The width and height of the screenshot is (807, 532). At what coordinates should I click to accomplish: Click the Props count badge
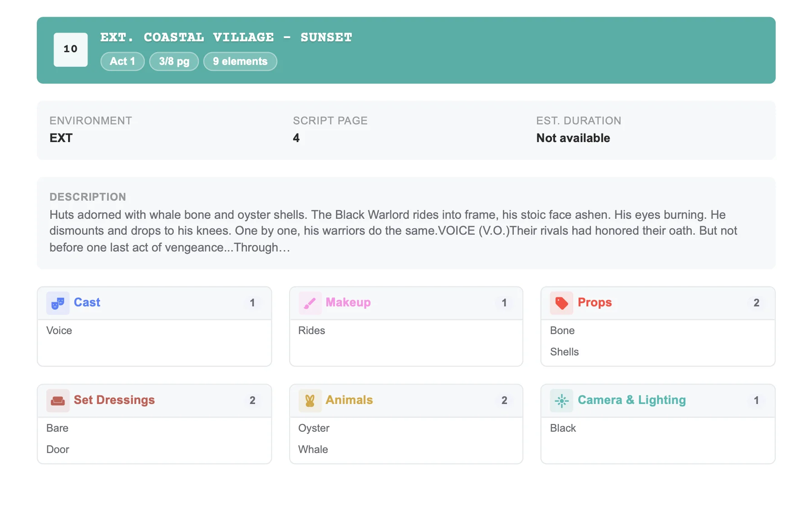click(756, 303)
